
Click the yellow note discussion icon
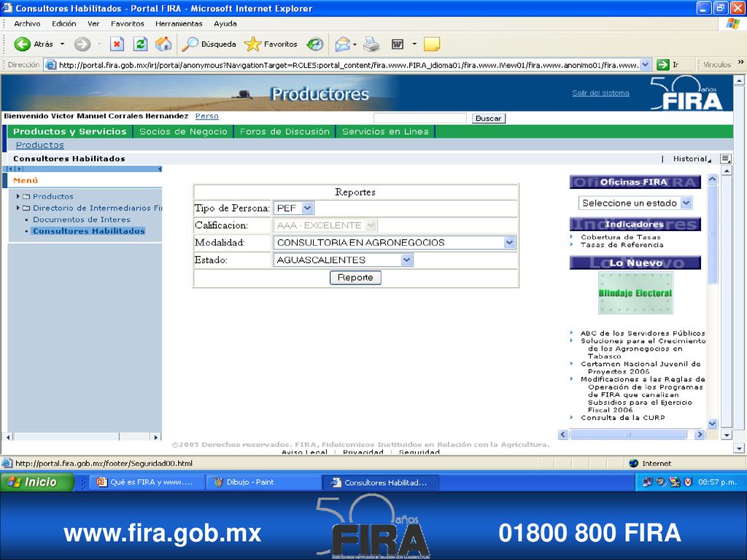(432, 44)
